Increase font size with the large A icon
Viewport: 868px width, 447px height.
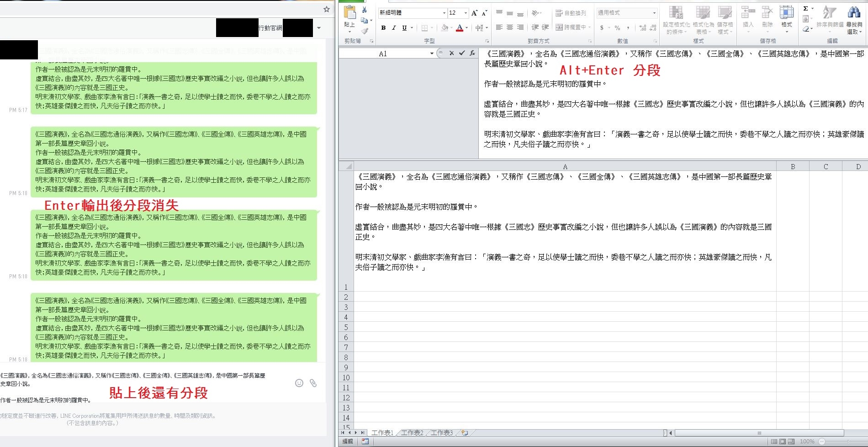(475, 13)
